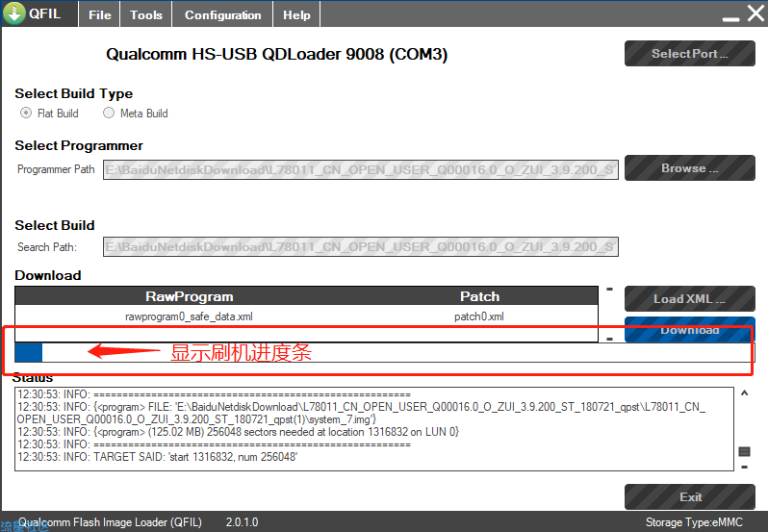The height and width of the screenshot is (532, 768).
Task: Open the File menu
Action: [x=100, y=14]
